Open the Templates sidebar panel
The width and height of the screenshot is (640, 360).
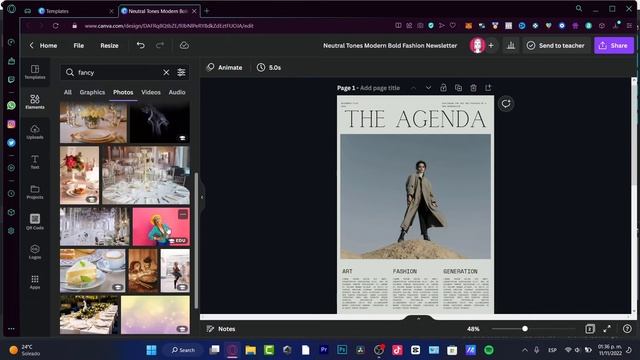point(35,72)
